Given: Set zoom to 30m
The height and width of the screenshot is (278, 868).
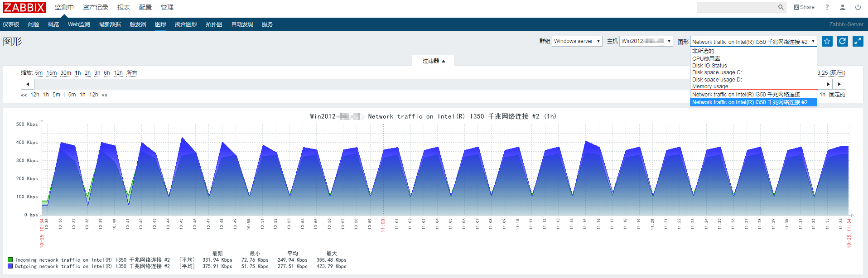Looking at the screenshot, I should click(66, 73).
